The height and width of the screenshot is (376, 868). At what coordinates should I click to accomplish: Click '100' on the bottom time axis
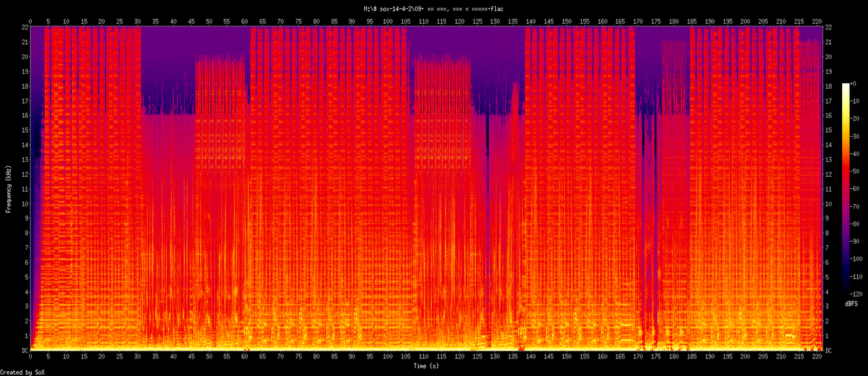pos(387,357)
